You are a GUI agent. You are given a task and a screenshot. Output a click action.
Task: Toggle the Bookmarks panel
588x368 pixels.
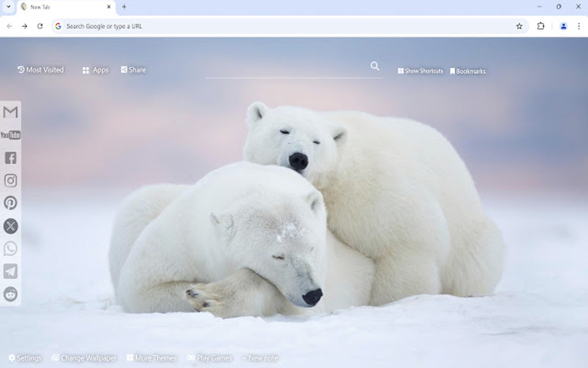pos(468,70)
